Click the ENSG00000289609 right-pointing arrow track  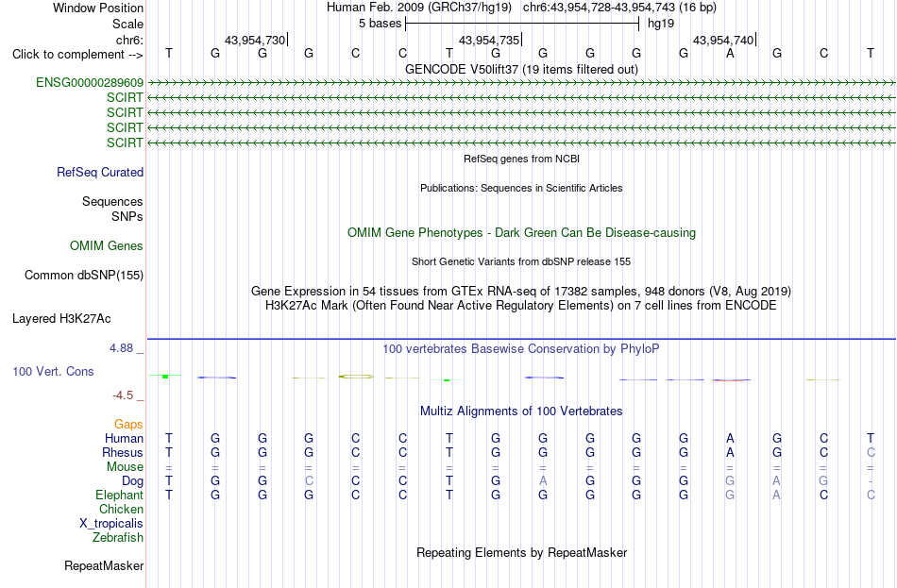(x=521, y=83)
